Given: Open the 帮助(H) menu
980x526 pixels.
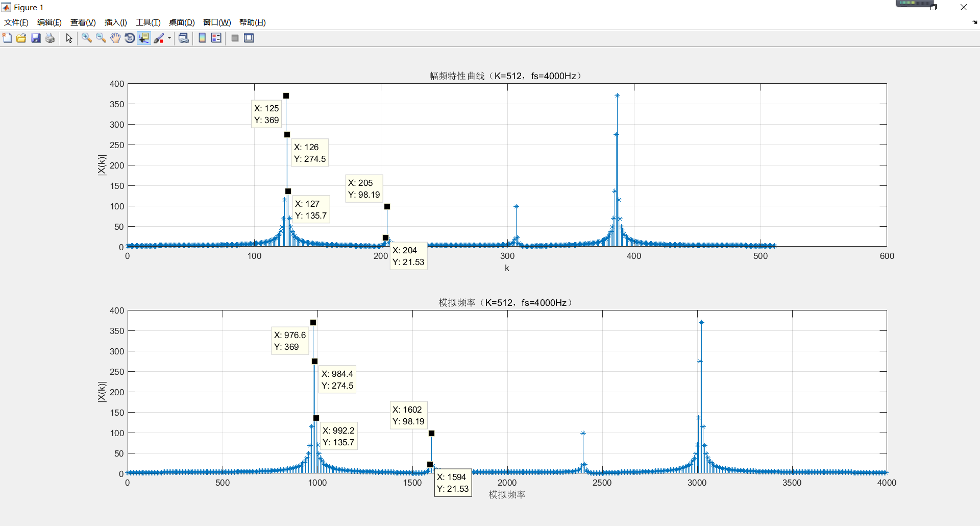Looking at the screenshot, I should click(253, 22).
